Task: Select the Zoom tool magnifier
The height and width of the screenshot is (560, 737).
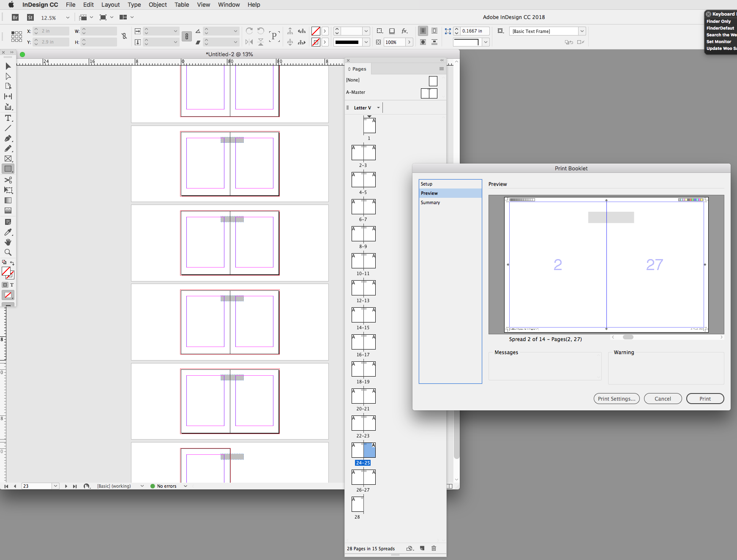Action: [8, 252]
